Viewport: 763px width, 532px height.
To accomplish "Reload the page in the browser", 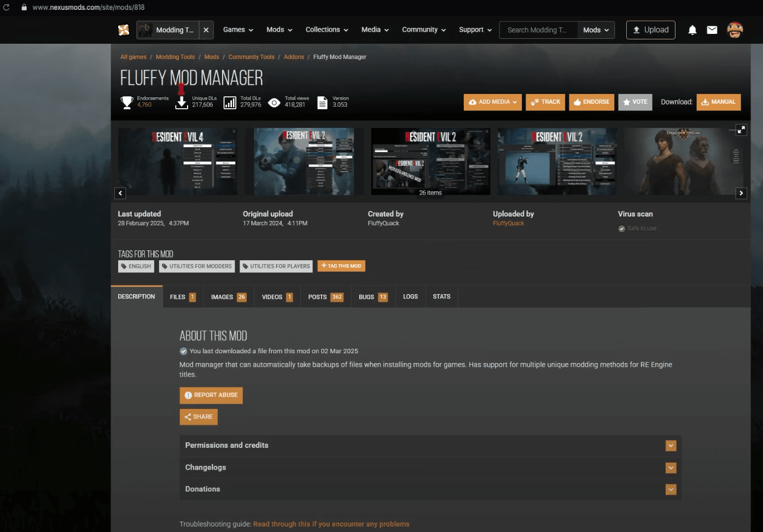I will point(7,7).
